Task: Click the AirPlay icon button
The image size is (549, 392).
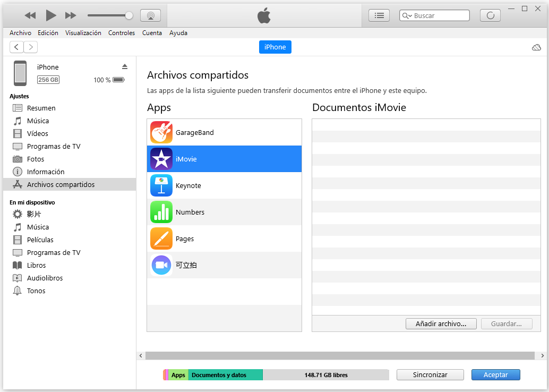Action: [150, 15]
